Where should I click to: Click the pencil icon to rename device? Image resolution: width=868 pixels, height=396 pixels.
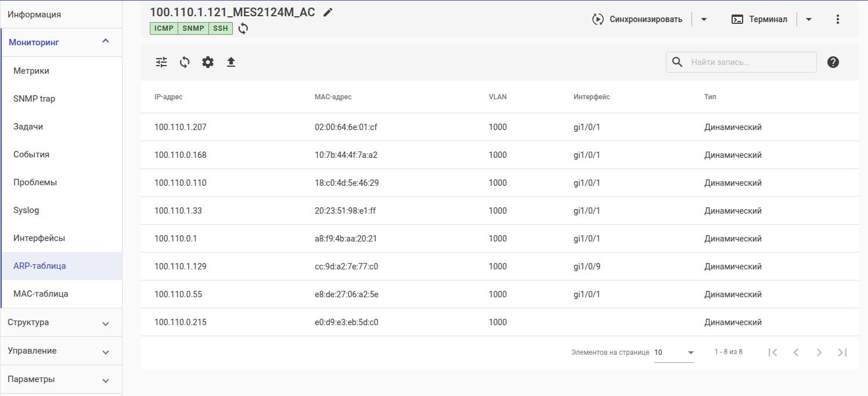click(328, 13)
